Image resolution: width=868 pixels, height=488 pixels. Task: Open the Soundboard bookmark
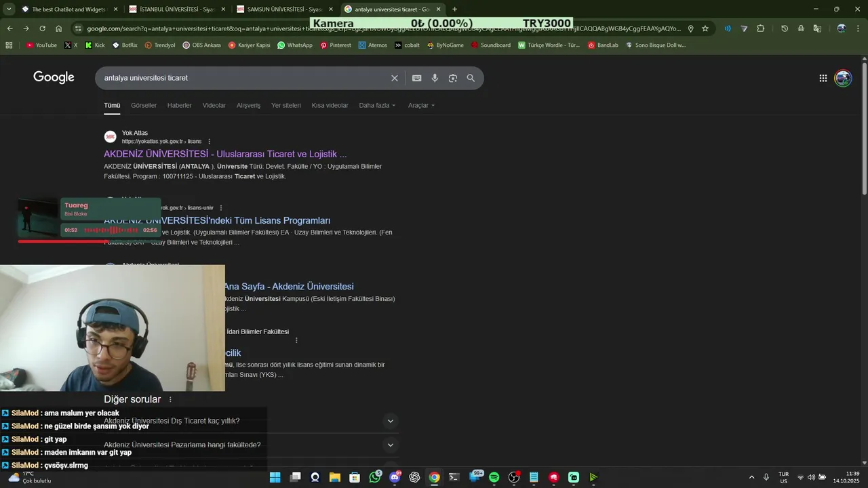click(x=491, y=45)
